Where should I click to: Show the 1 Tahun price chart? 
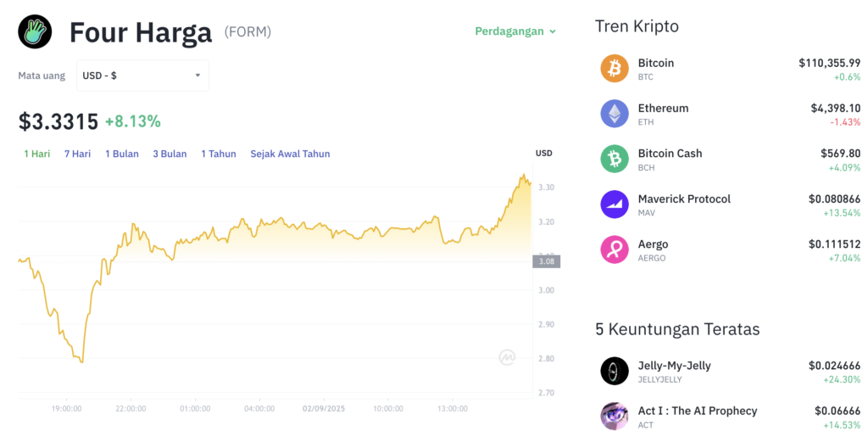pyautogui.click(x=219, y=154)
